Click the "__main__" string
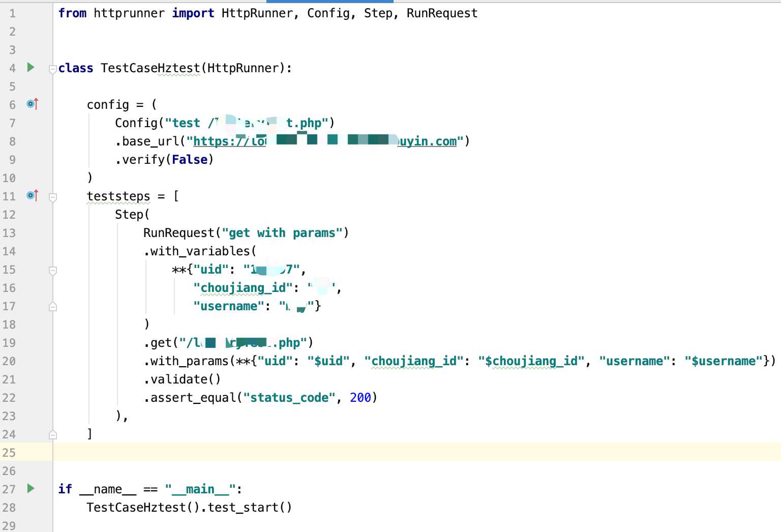 [x=200, y=489]
